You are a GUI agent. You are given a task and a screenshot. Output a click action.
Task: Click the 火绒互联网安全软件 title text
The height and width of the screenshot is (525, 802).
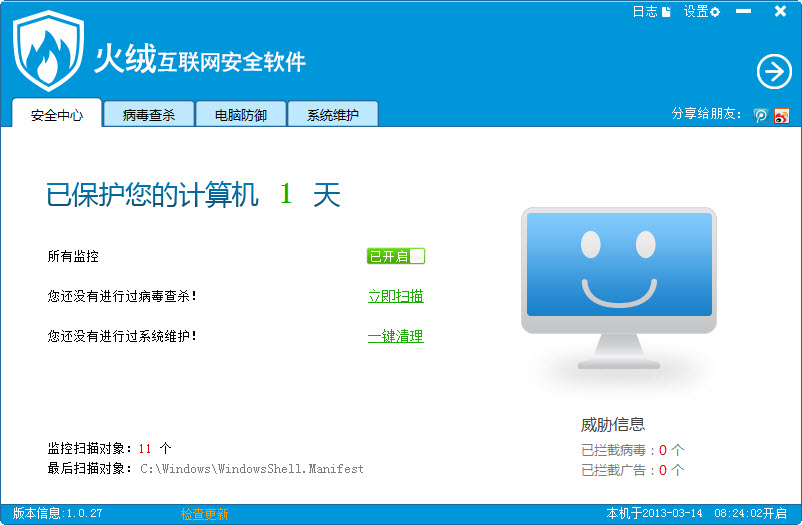click(200, 58)
